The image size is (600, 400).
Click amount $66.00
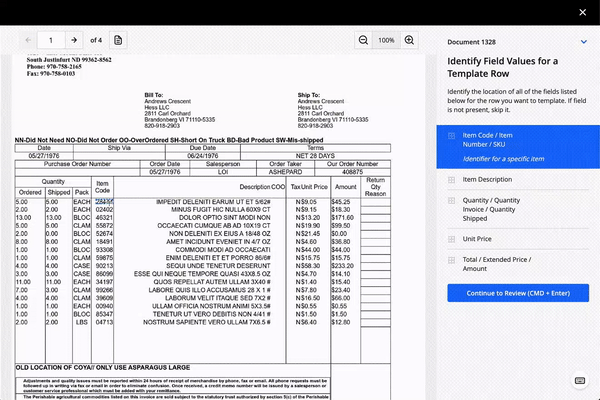pos(341,298)
